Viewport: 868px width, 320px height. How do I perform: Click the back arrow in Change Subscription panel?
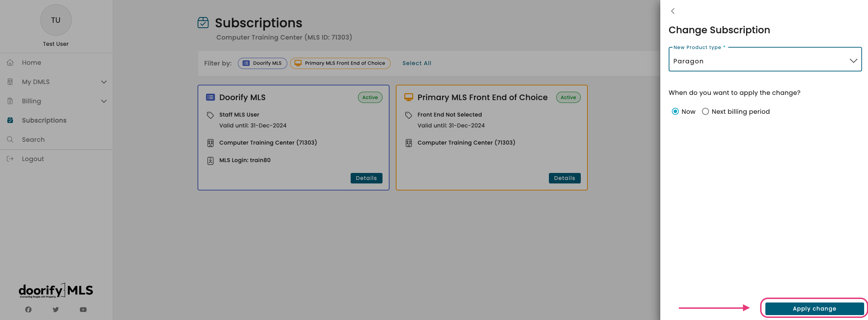[x=673, y=11]
